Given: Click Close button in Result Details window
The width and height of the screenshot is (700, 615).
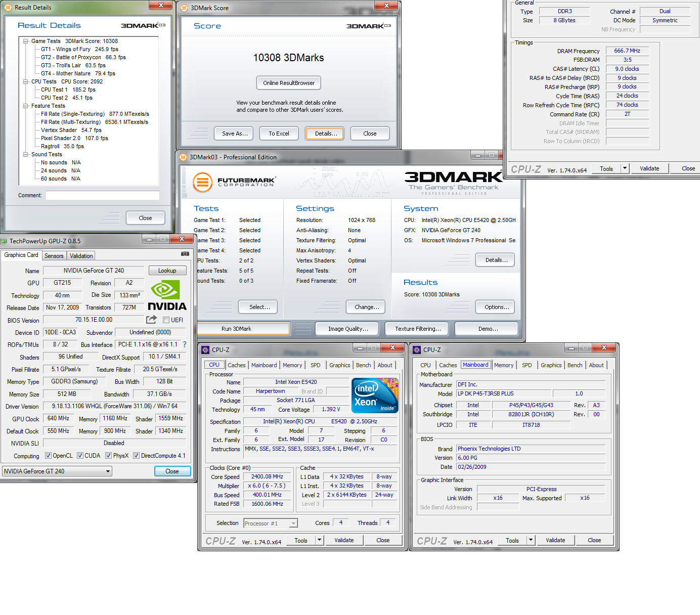Looking at the screenshot, I should click(x=145, y=218).
